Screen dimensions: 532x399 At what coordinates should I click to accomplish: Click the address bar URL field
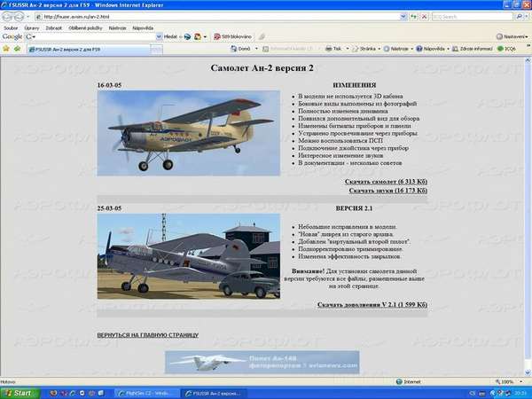pos(217,16)
